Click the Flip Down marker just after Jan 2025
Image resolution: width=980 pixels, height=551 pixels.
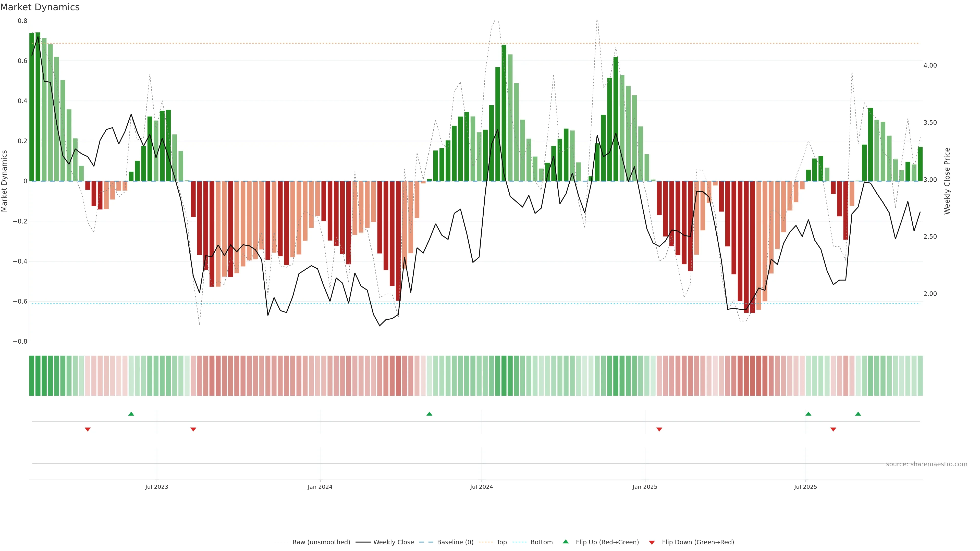pyautogui.click(x=659, y=429)
